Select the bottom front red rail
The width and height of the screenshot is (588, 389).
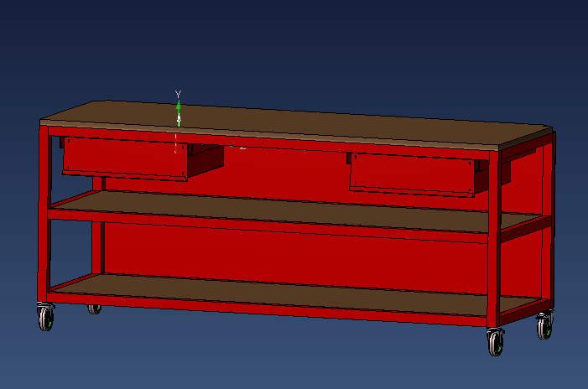(268, 309)
